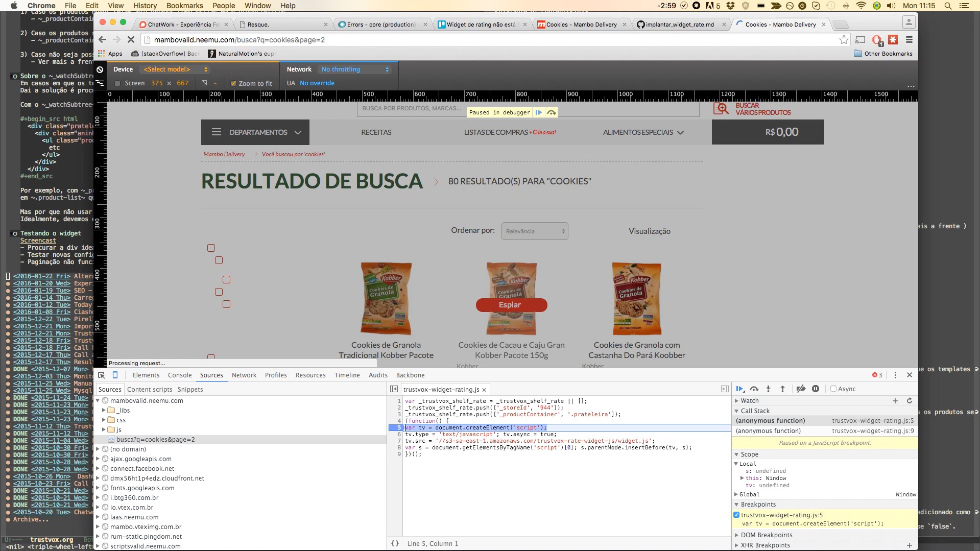Screen dimensions: 980x551
Task: Toggle the Screen emulation checkbox
Action: (x=117, y=83)
